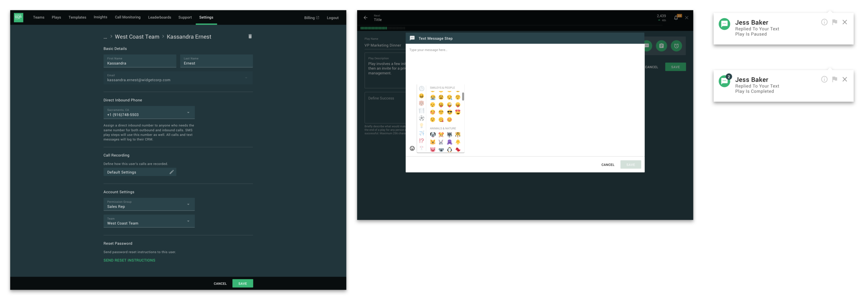Insert the tiger face emoji
The image size is (868, 300).
tap(458, 135)
